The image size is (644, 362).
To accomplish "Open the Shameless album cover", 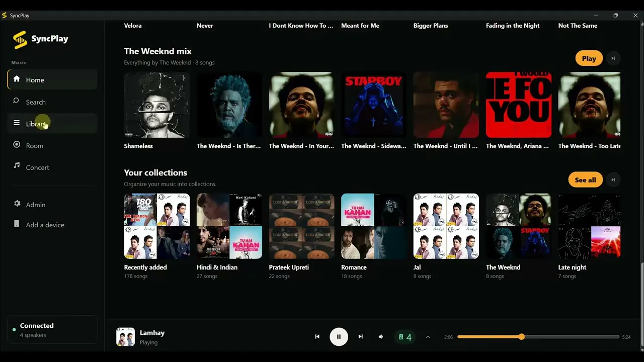I will point(157,105).
